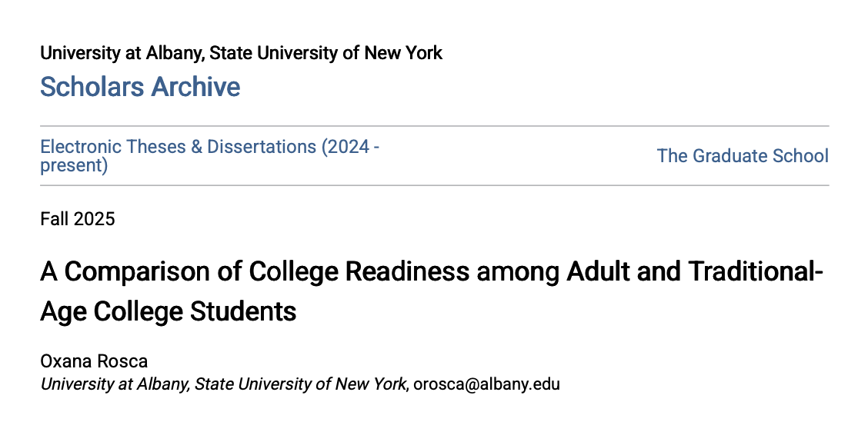Click the divider line above Fall 2025
This screenshot has width=868, height=432.
(434, 185)
